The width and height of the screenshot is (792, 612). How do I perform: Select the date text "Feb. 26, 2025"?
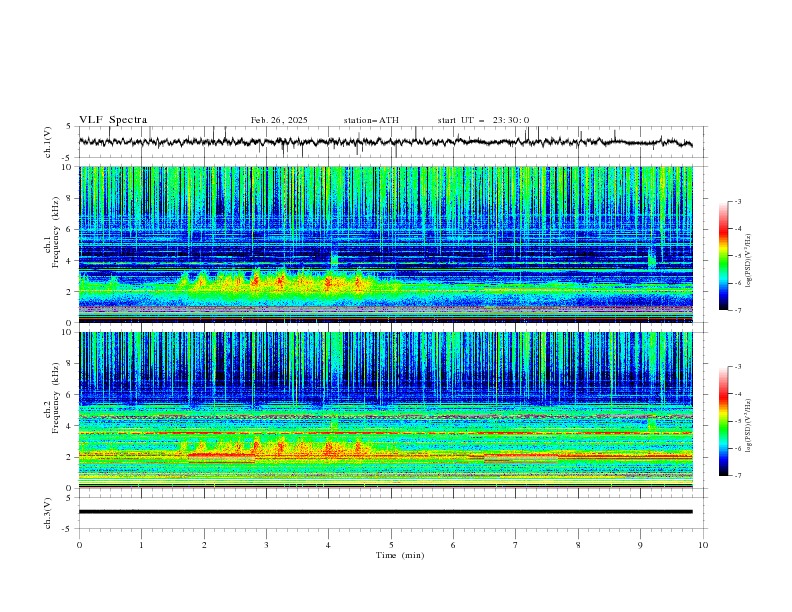279,120
